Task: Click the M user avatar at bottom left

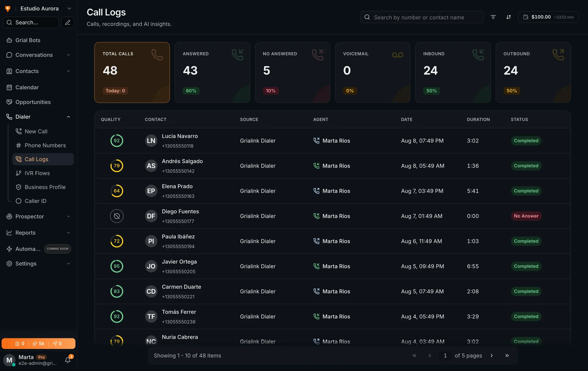Action: 9,360
